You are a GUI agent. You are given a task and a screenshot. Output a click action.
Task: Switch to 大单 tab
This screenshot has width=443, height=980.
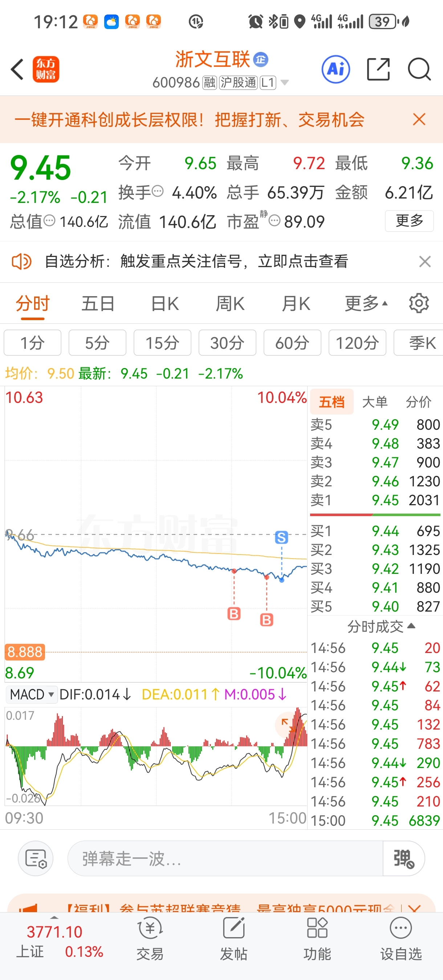tap(375, 402)
